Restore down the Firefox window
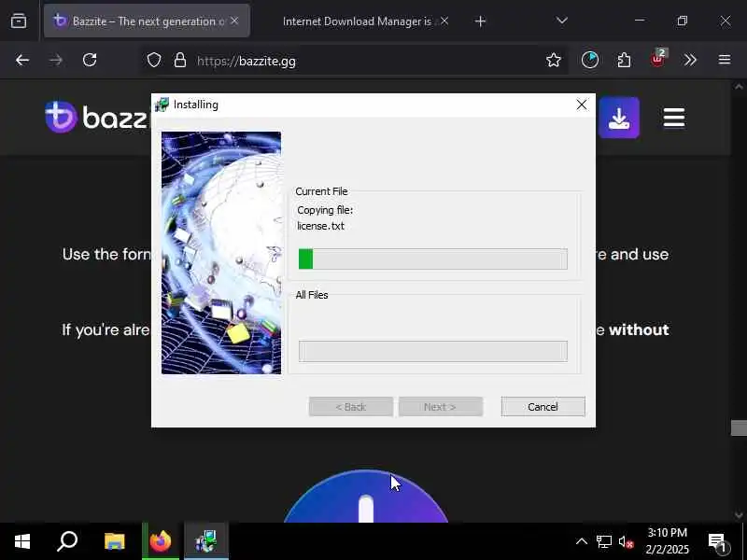 click(x=683, y=21)
